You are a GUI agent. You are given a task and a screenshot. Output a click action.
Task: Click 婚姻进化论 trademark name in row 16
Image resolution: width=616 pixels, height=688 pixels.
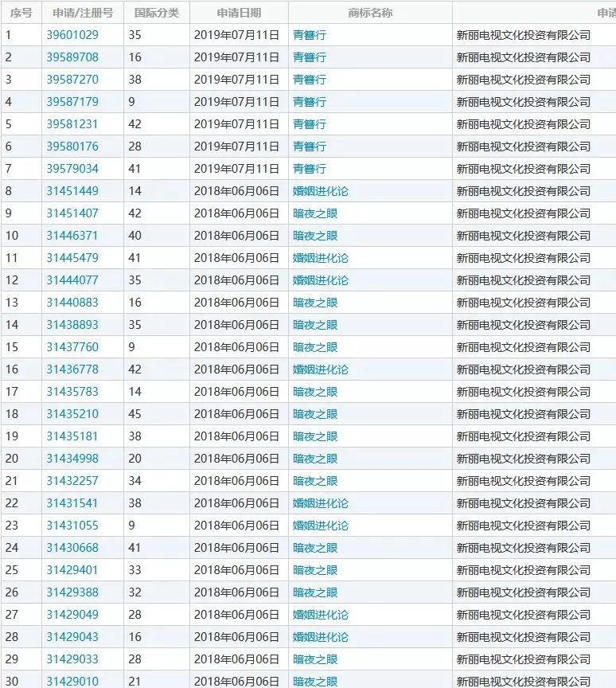321,369
